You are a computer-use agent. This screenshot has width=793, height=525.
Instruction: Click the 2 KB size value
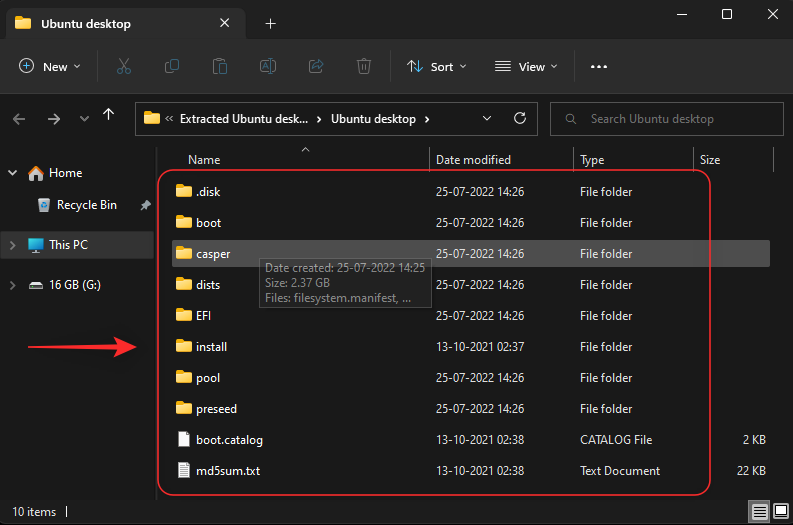[754, 440]
